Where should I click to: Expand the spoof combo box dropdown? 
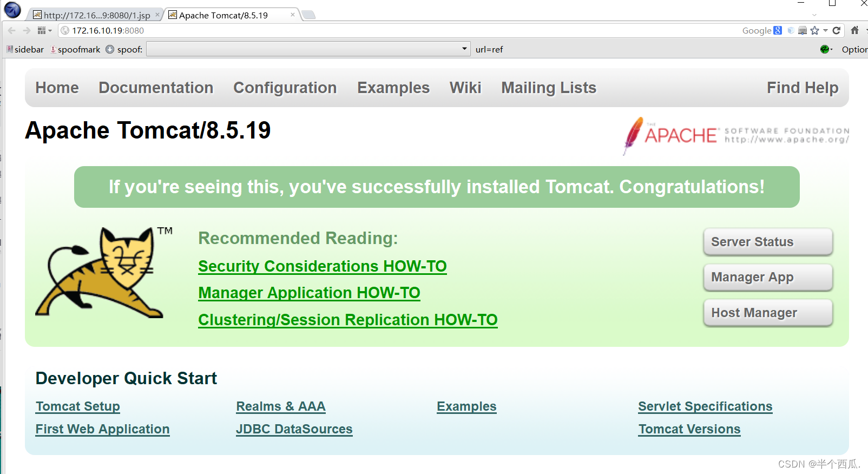(464, 49)
